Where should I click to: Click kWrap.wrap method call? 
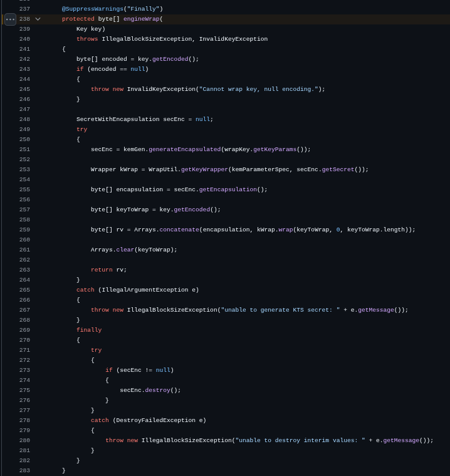[275, 230]
